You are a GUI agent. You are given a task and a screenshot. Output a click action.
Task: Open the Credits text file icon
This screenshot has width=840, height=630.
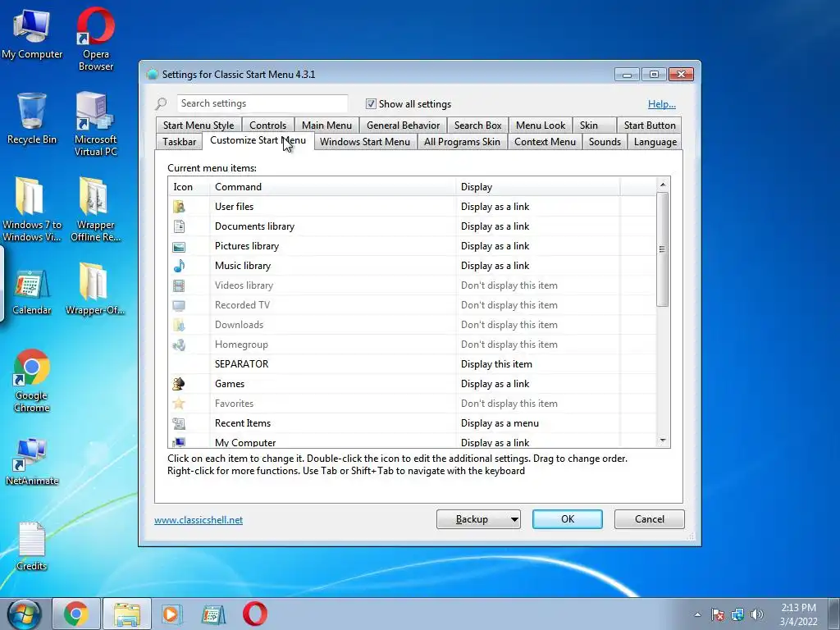pyautogui.click(x=32, y=546)
